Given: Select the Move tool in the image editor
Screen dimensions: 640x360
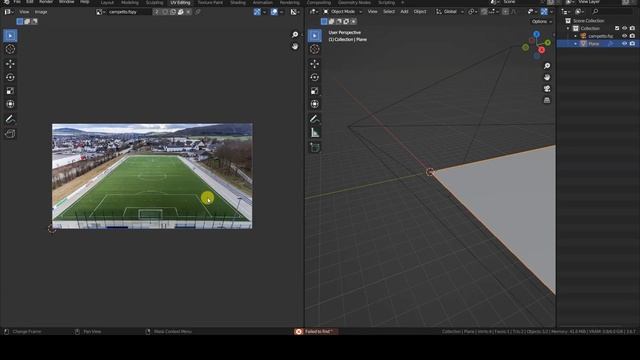Looking at the screenshot, I should (x=10, y=64).
